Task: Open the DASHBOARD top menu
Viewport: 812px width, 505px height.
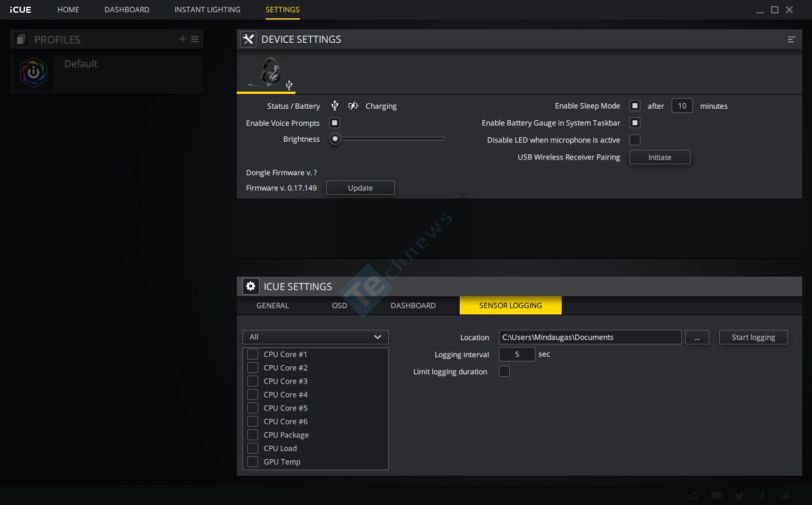Action: [127, 10]
